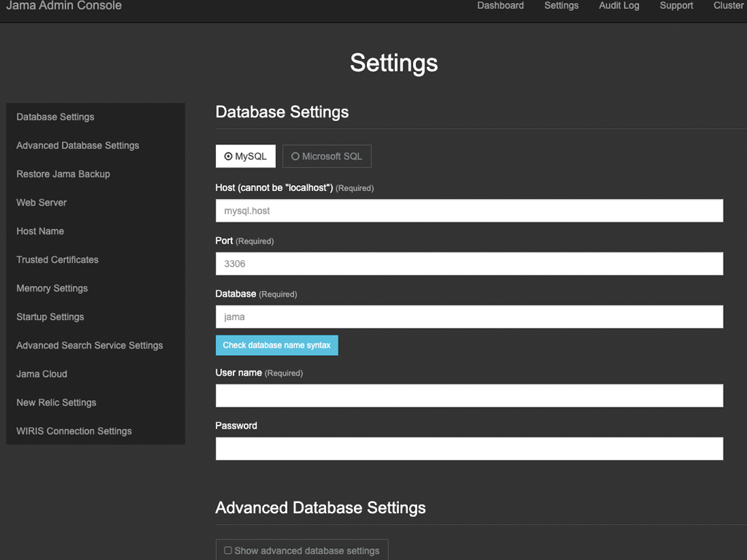Open Settings in top navigation

(x=561, y=6)
